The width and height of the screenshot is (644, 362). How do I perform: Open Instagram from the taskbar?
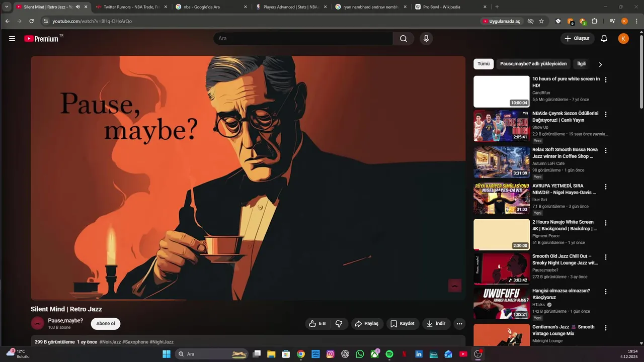[x=330, y=354]
